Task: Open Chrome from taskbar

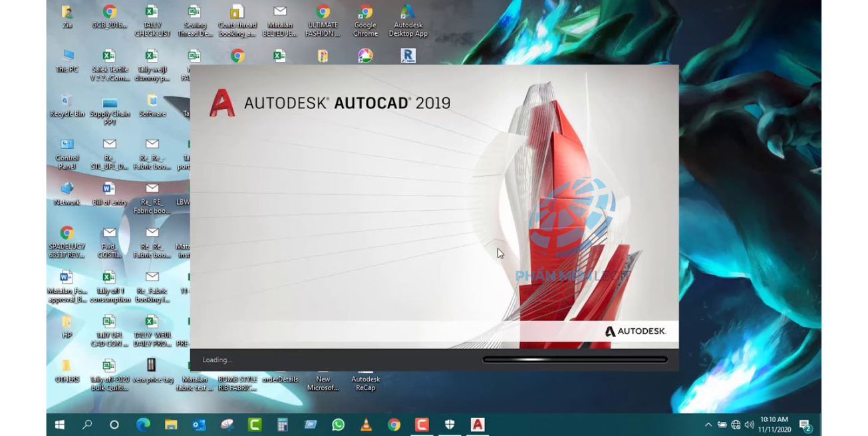Action: click(394, 425)
